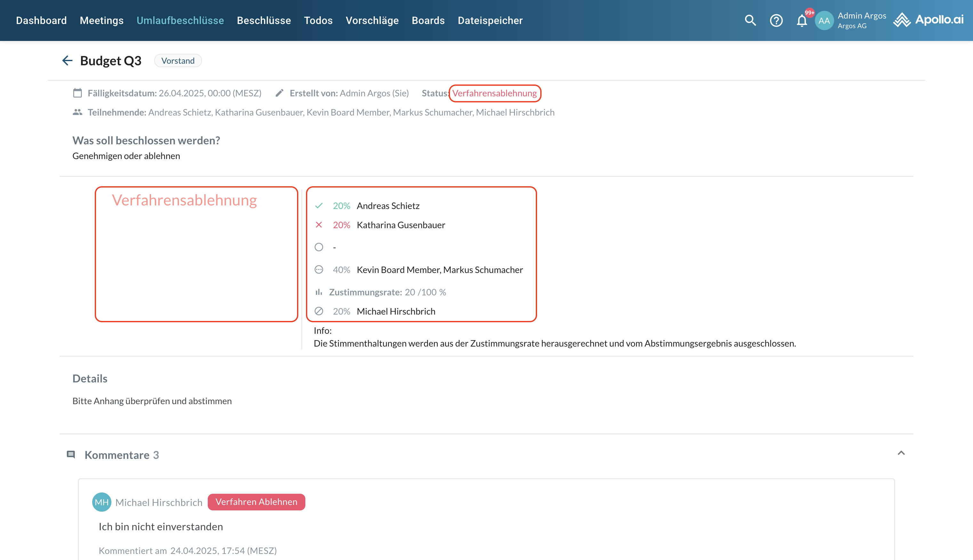This screenshot has height=560, width=973.
Task: Click the AA user avatar
Action: point(824,20)
